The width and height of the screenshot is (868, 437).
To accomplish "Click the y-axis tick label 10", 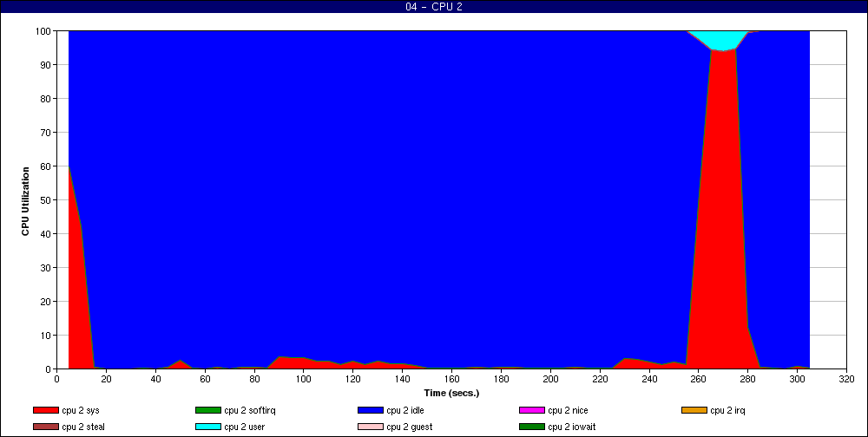I will (x=48, y=336).
